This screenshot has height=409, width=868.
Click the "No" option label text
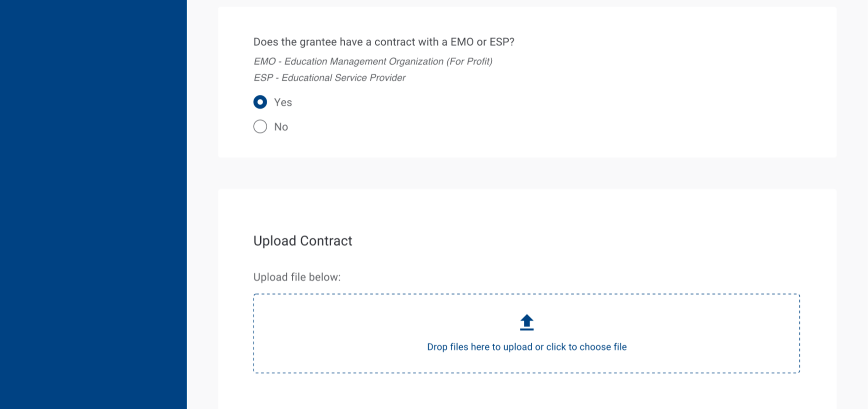tap(281, 127)
